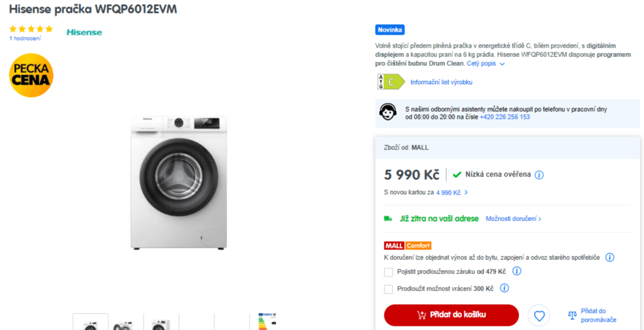Screen dimensions: 644x330
Task: Click the heart wishlist icon
Action: coord(539,316)
